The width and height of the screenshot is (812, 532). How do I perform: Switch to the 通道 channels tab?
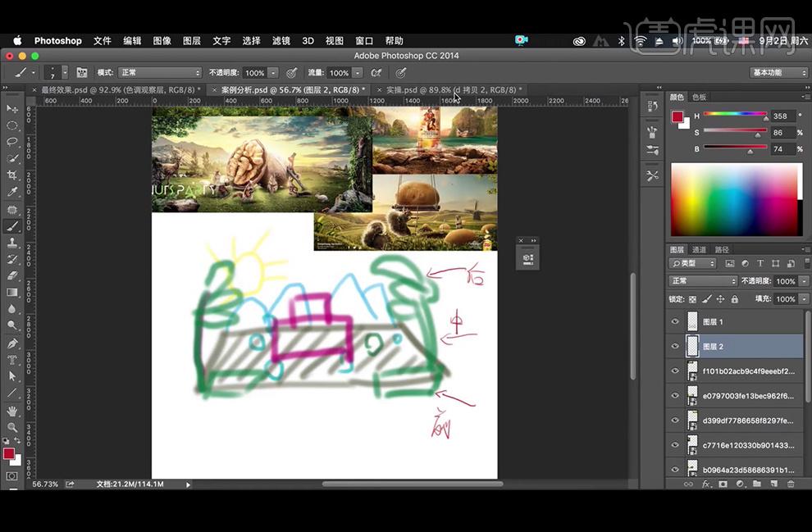pyautogui.click(x=699, y=249)
